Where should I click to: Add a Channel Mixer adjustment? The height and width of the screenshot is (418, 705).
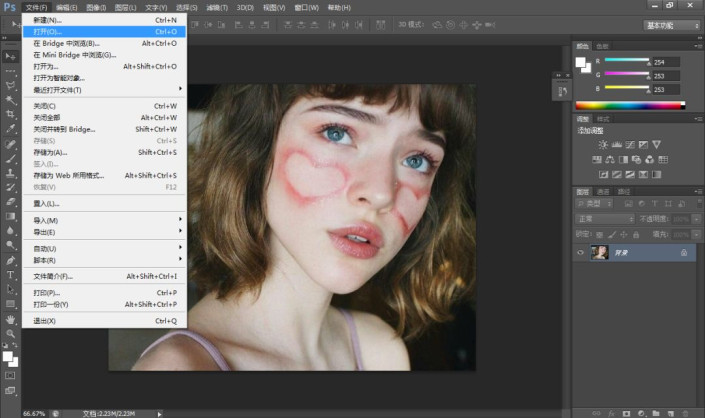650,160
